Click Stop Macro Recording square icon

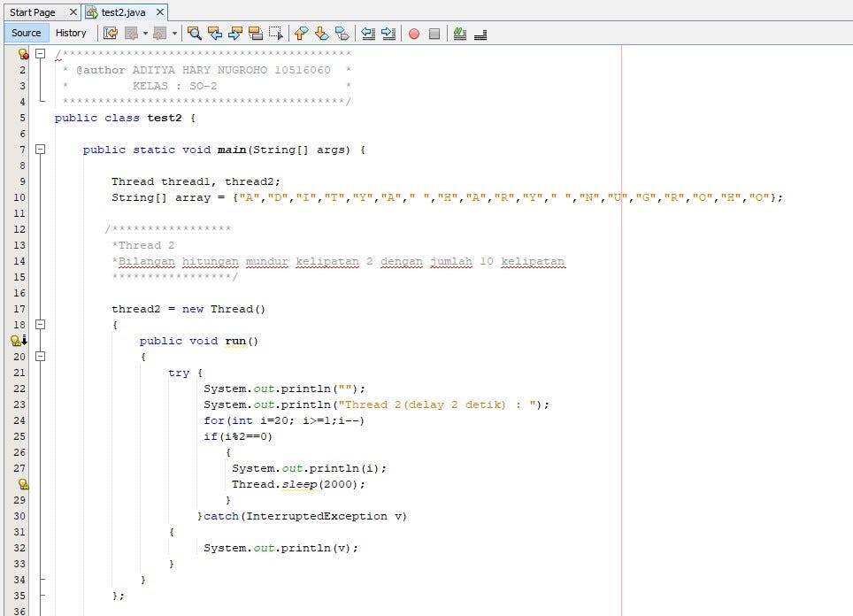pos(434,34)
